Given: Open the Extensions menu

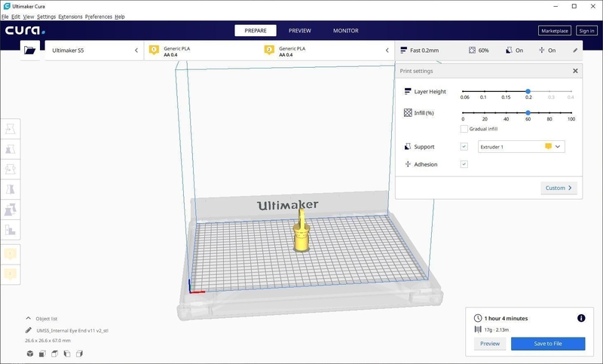Looking at the screenshot, I should [70, 16].
